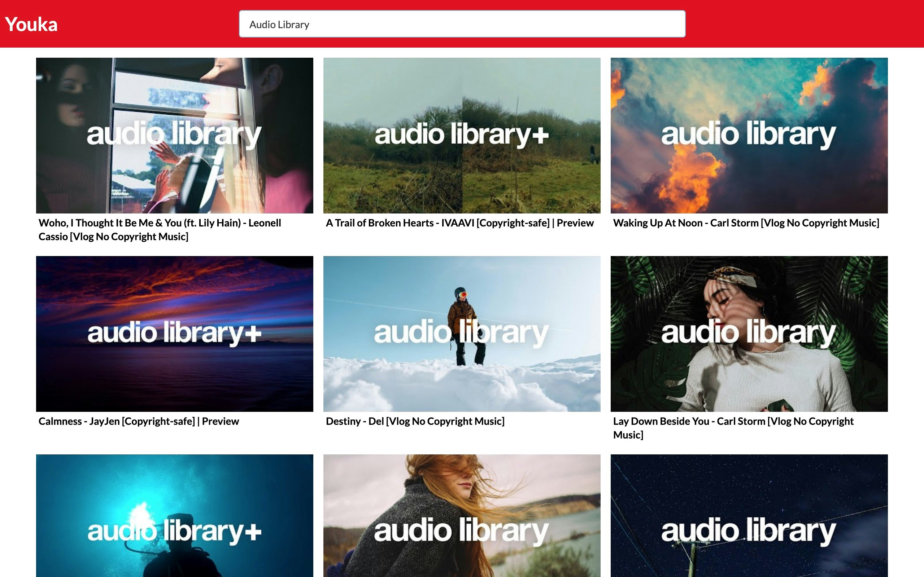
Task: Click 'audio library+' text on Calmness thumbnail
Action: [x=174, y=333]
